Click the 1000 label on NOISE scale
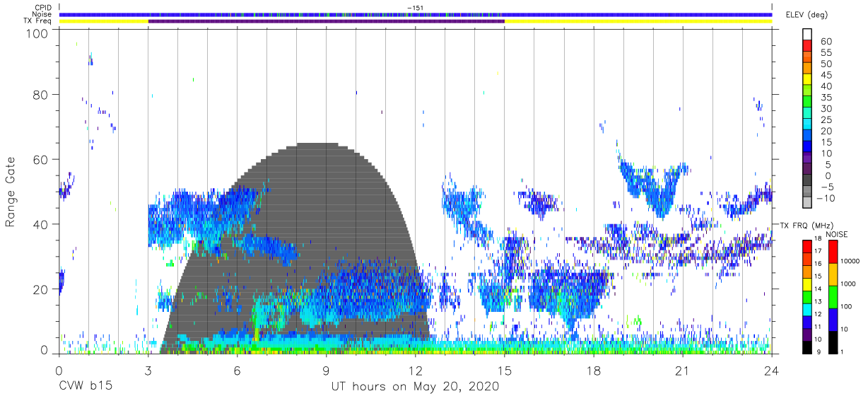868x401 pixels. point(848,284)
